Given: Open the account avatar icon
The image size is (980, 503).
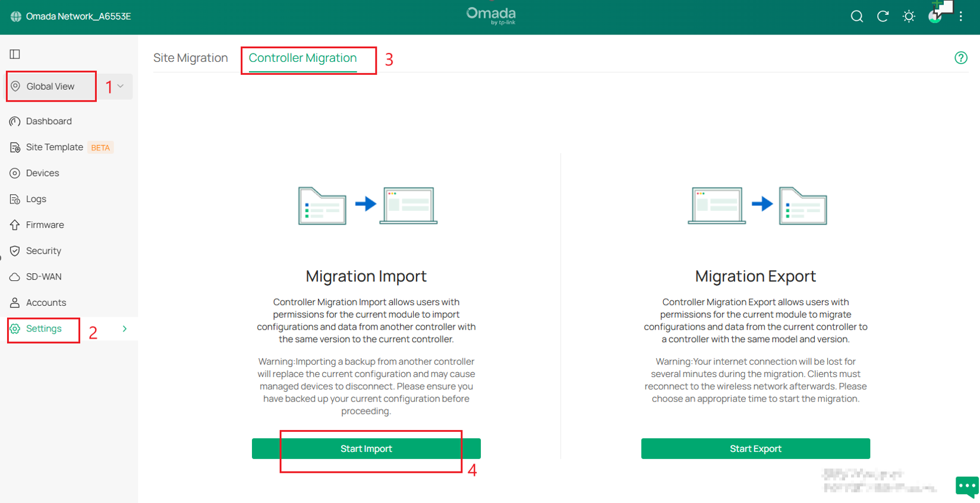Looking at the screenshot, I should (x=935, y=17).
